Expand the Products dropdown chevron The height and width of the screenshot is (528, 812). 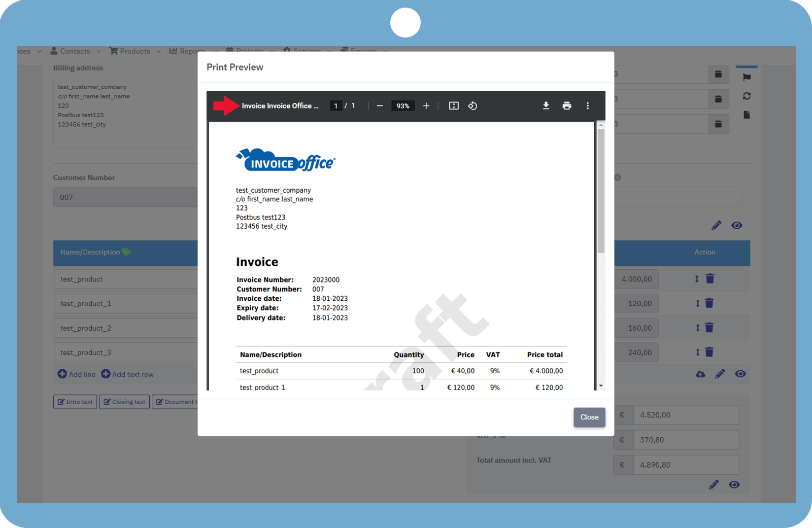[158, 51]
